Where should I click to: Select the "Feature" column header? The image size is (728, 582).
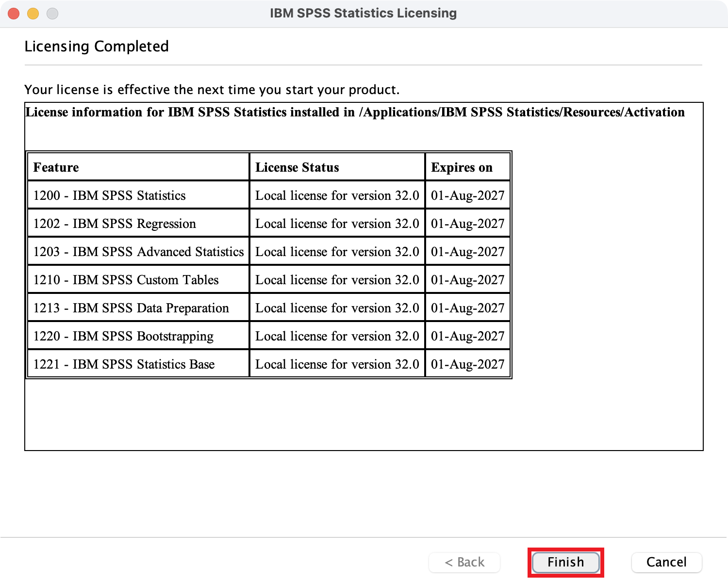[138, 167]
